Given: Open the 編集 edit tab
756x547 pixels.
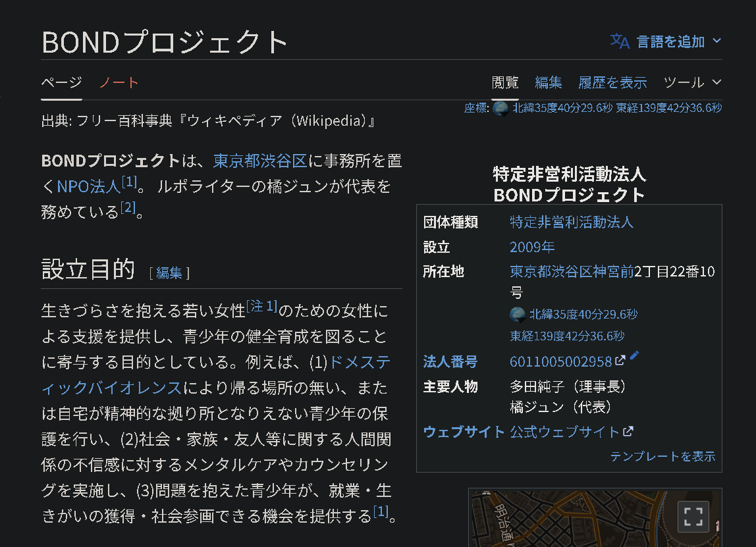Looking at the screenshot, I should tap(548, 82).
